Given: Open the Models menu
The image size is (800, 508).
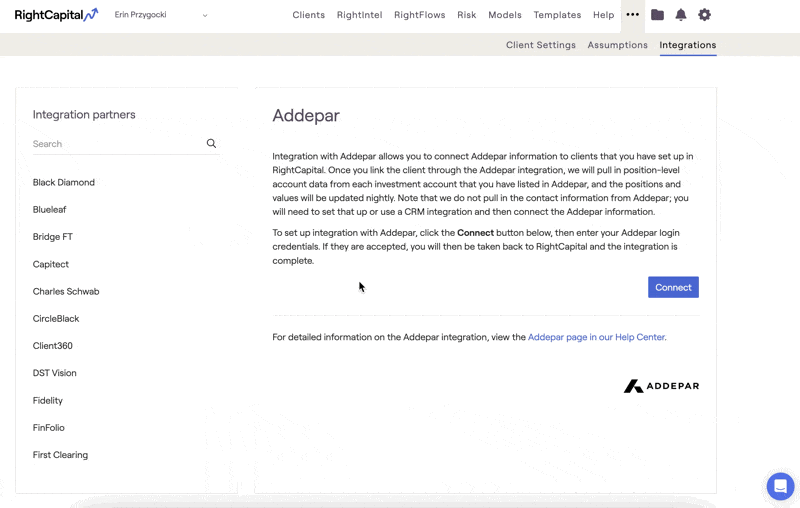Looking at the screenshot, I should pyautogui.click(x=505, y=15).
